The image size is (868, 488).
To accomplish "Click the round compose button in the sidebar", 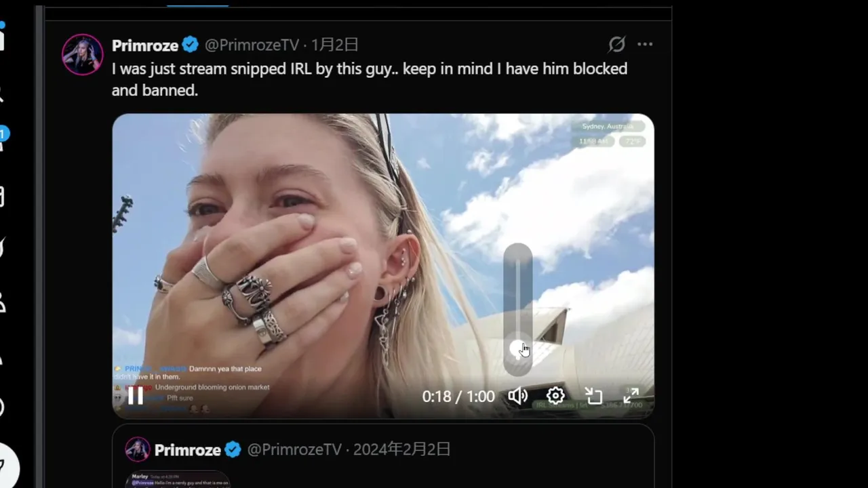I will [4, 465].
